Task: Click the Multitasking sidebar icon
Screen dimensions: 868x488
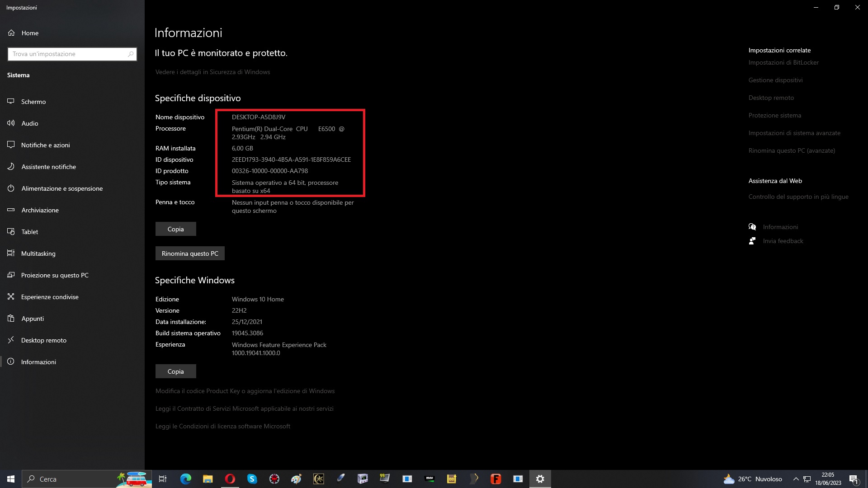Action: click(11, 253)
